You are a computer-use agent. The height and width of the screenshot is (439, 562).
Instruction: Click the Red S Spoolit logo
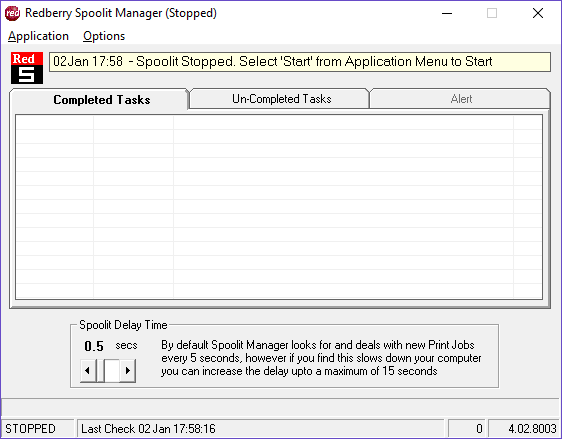[x=27, y=68]
